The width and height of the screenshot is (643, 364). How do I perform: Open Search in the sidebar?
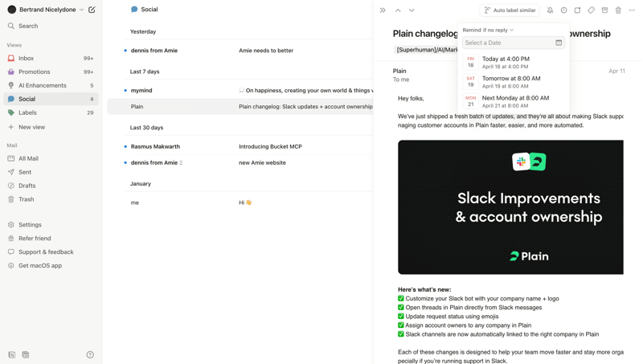tap(51, 26)
